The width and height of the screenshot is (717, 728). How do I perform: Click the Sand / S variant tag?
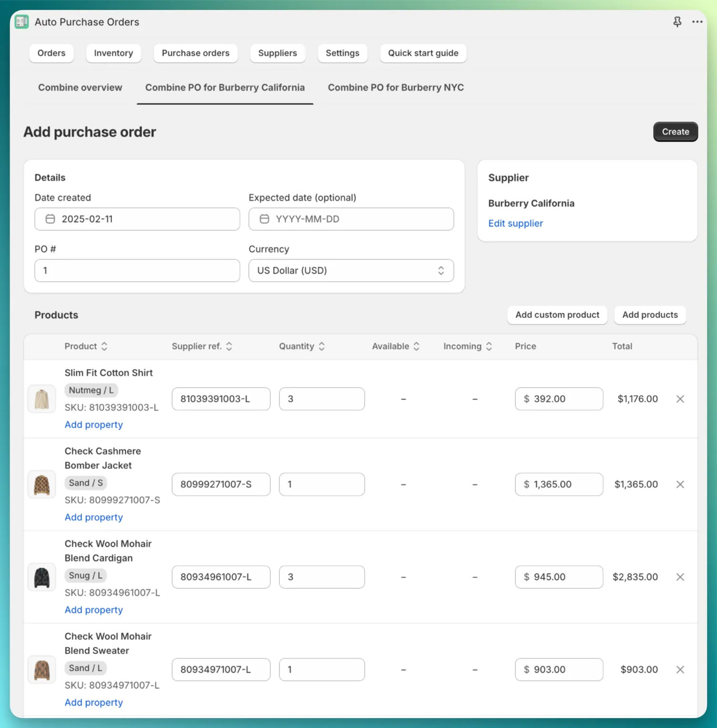[86, 482]
